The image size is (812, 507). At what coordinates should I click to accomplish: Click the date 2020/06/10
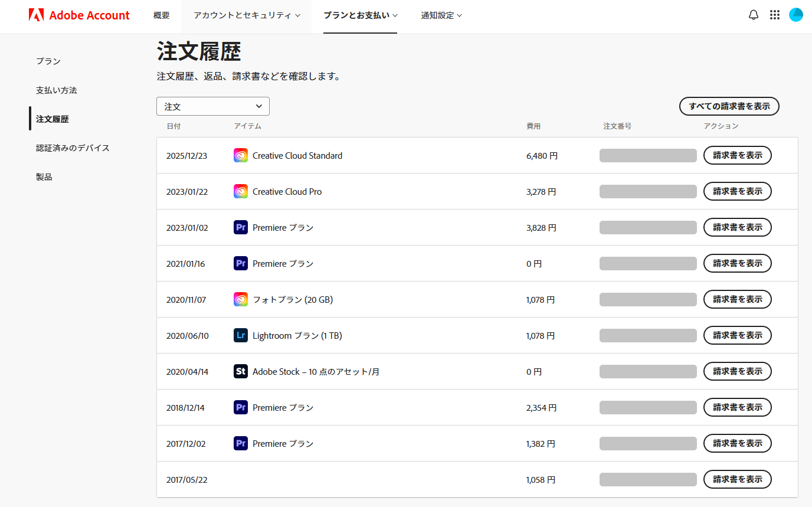coord(188,336)
